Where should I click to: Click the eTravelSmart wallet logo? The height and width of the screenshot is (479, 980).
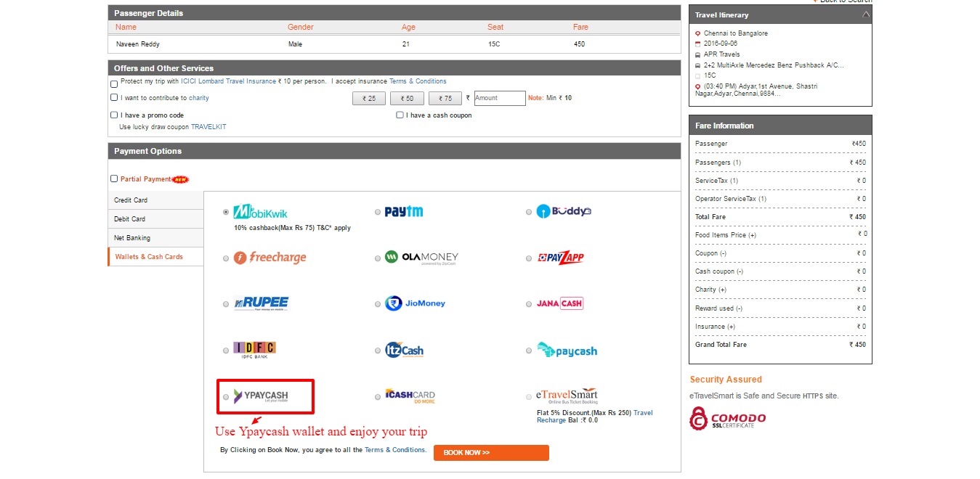pos(567,396)
